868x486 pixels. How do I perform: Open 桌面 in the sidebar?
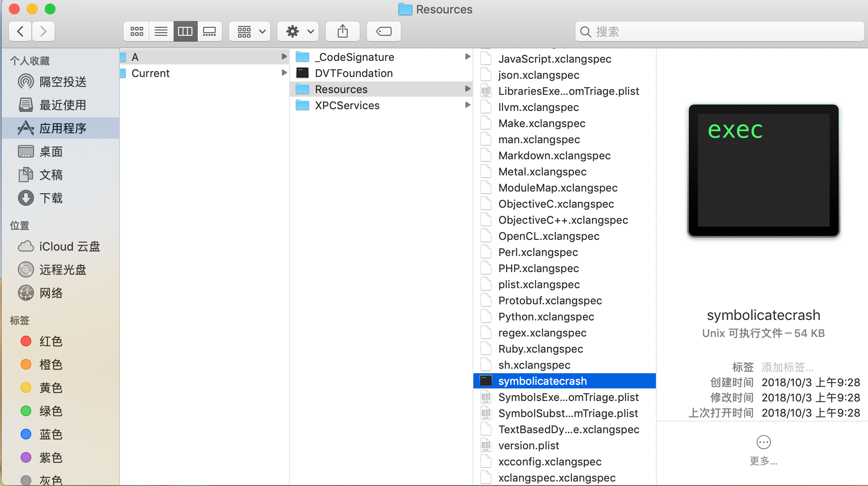60,151
